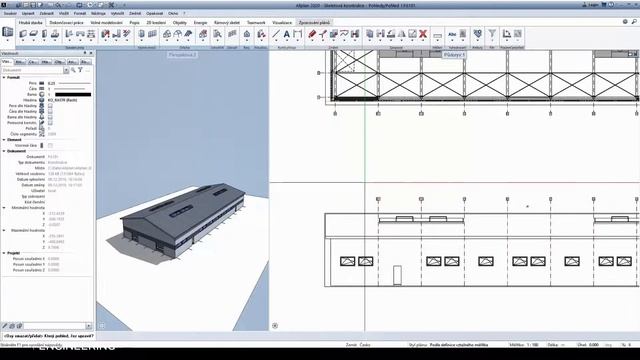Toggle the Pomocná konstr. checkbox
The image size is (640, 360).
[50, 123]
